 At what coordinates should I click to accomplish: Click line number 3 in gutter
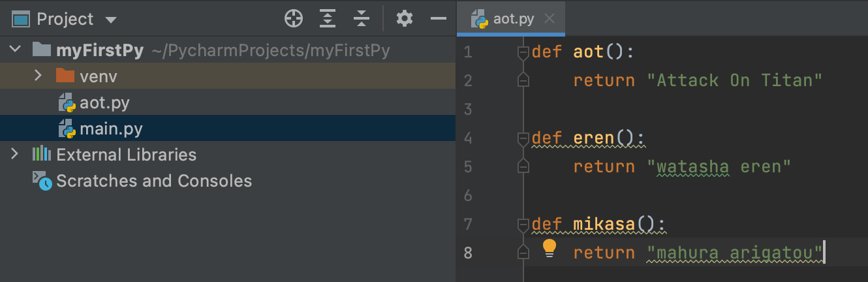(x=468, y=109)
